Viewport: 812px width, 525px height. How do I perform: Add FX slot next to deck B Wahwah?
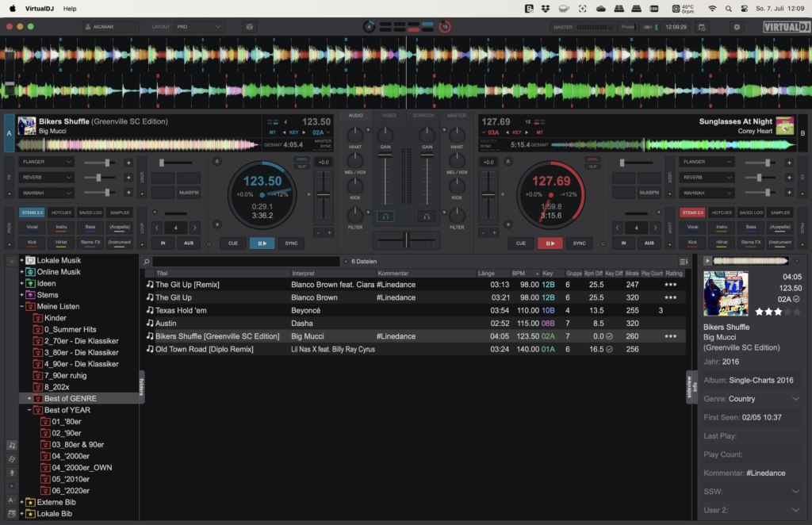tap(789, 193)
